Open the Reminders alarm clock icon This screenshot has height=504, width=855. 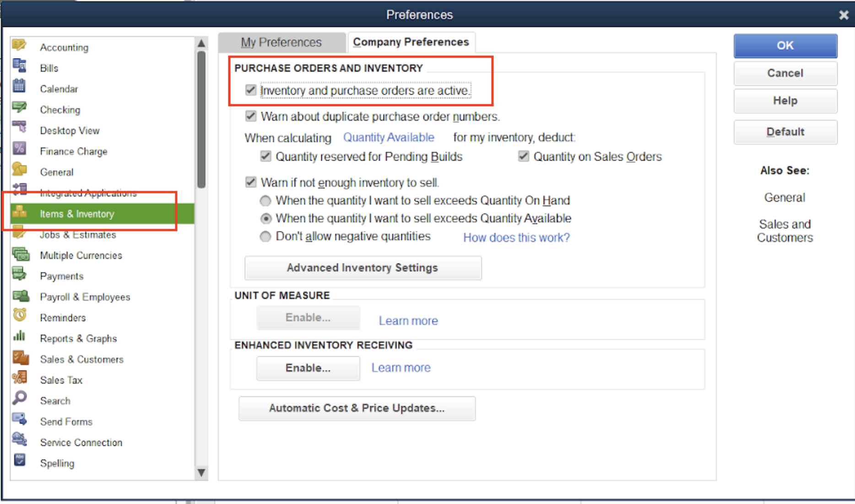click(20, 315)
